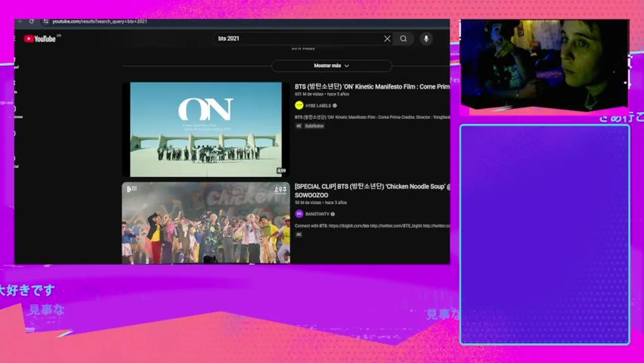The height and width of the screenshot is (363, 644).
Task: Open the BTS 'ON' Kinetic Manifesto Film title
Action: pos(372,87)
